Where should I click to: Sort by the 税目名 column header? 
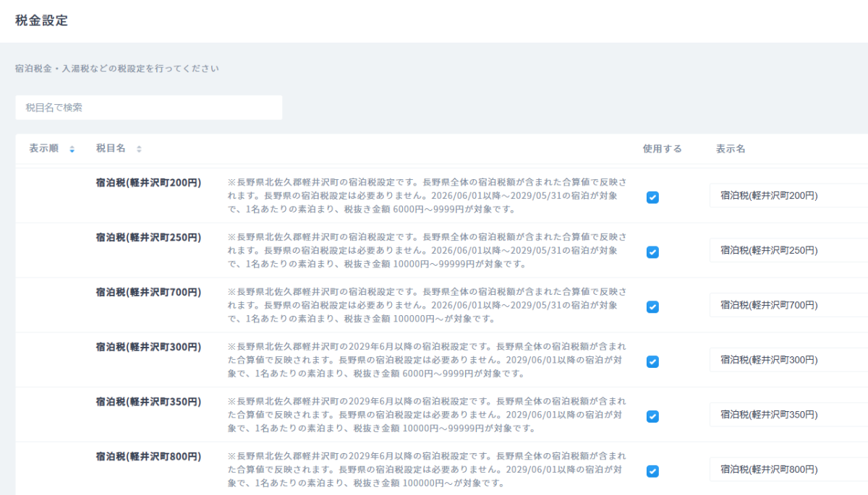click(111, 148)
